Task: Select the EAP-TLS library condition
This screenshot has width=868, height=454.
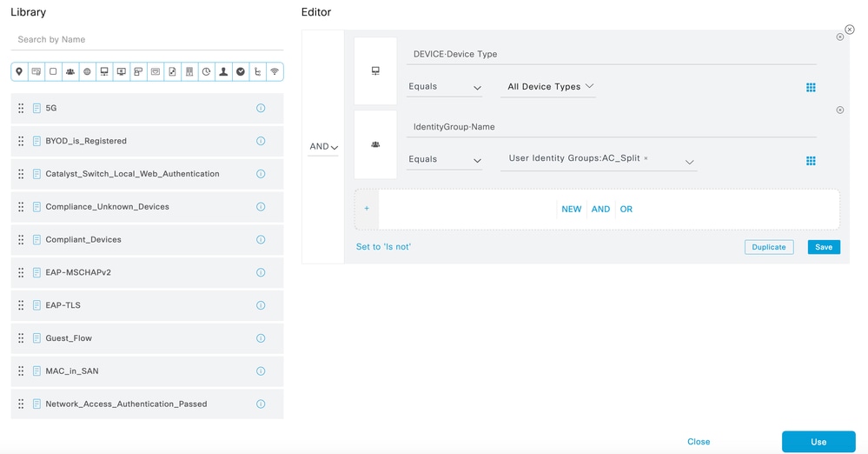Action: [147, 305]
